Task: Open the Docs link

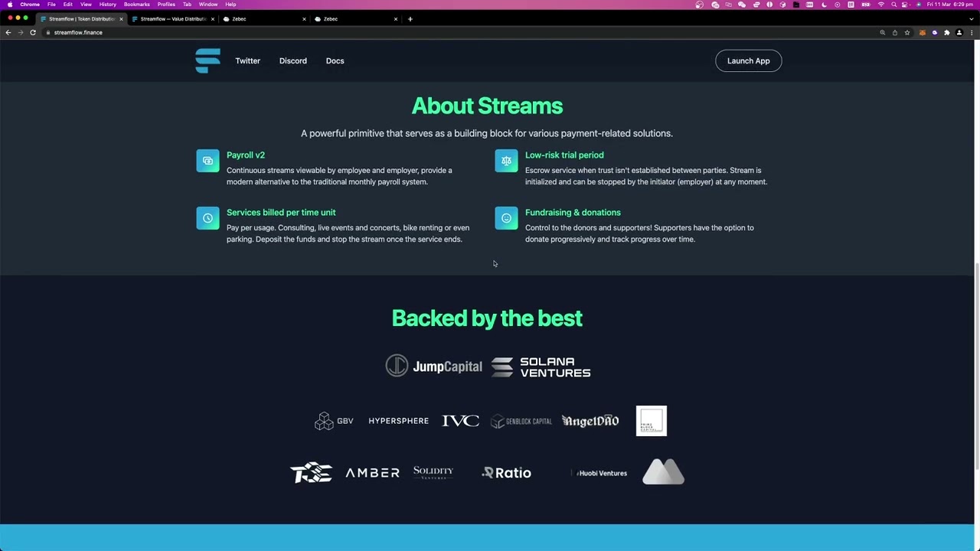Action: [x=335, y=60]
